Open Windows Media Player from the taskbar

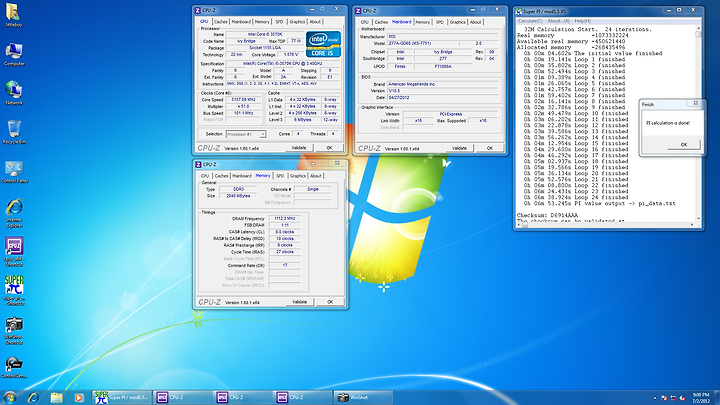[79, 397]
